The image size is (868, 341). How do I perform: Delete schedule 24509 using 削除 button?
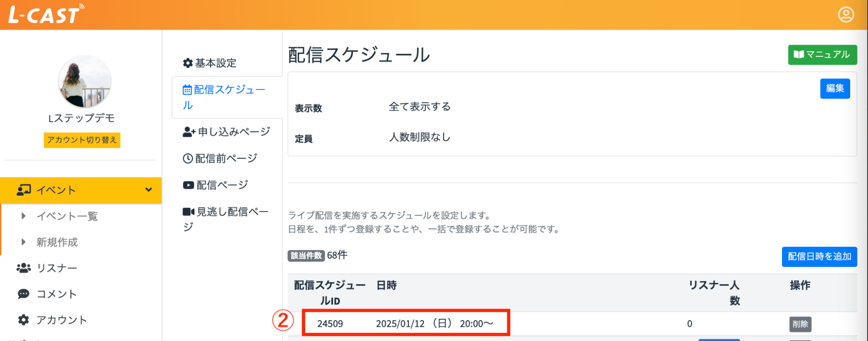800,324
